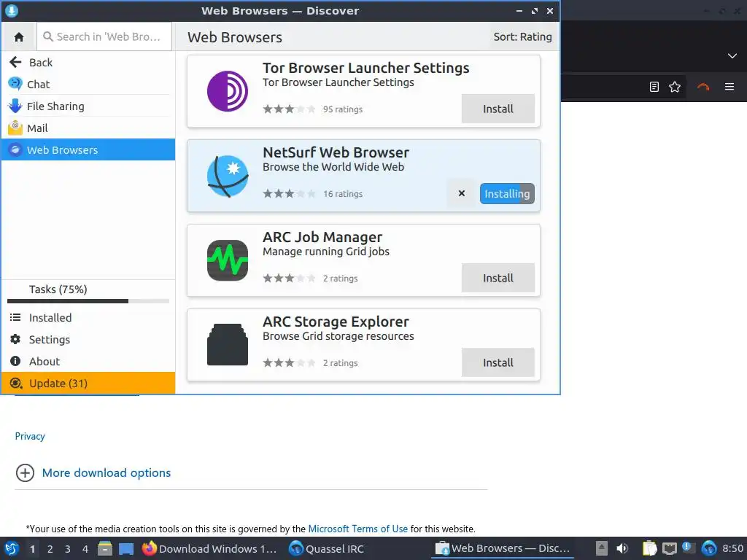Switch to virtual desktop 2
The image size is (747, 560).
[50, 549]
